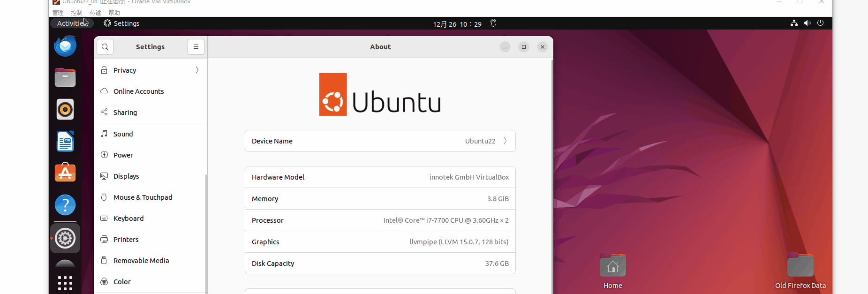Screen dimensions: 868x294
Task: Select Printers settings panel
Action: point(151,239)
